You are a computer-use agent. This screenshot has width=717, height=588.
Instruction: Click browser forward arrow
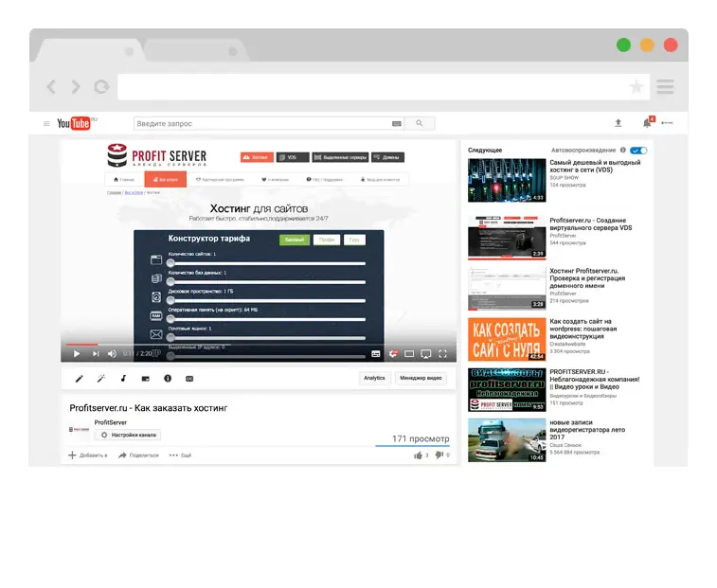pyautogui.click(x=76, y=86)
